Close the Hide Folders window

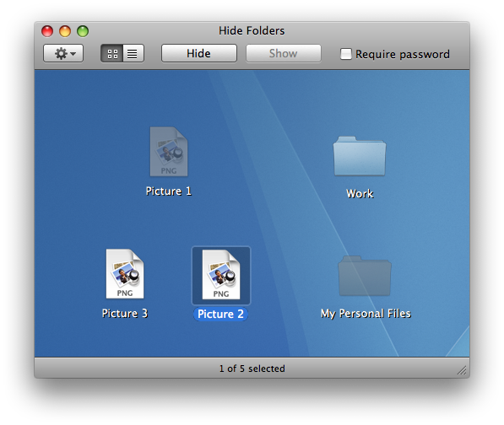coord(47,31)
